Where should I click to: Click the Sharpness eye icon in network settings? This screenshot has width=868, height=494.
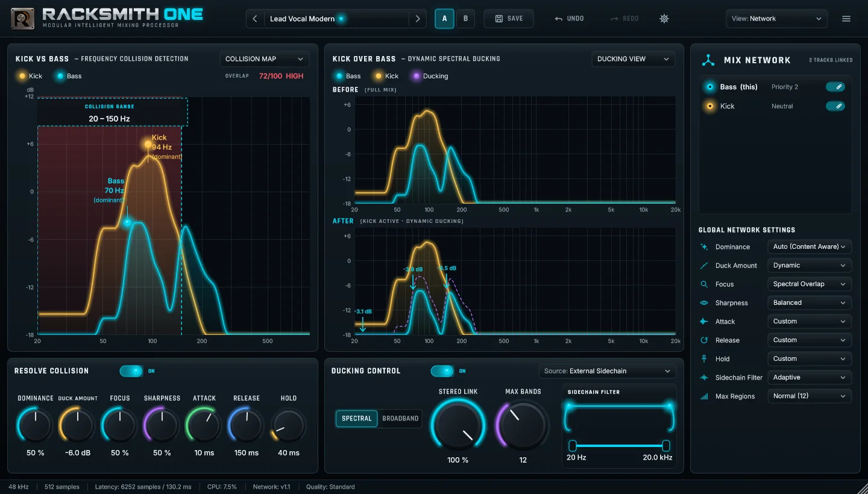703,303
